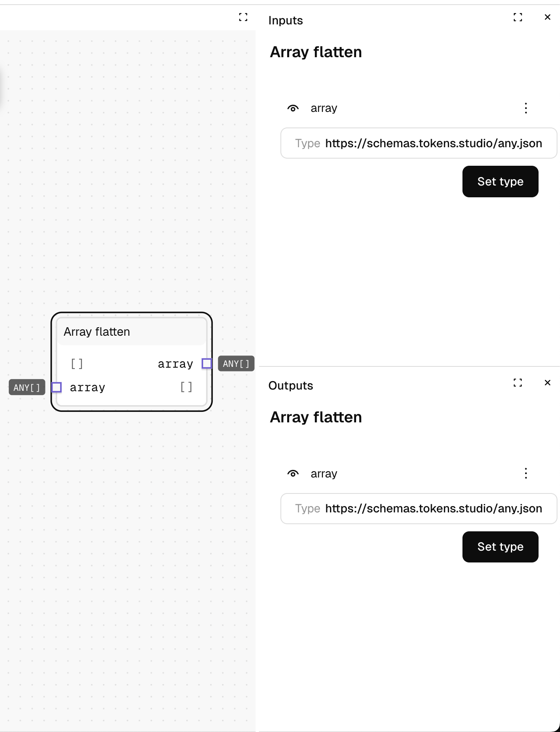
Task: Click 'array' name in Outputs panel
Action: pyautogui.click(x=324, y=474)
